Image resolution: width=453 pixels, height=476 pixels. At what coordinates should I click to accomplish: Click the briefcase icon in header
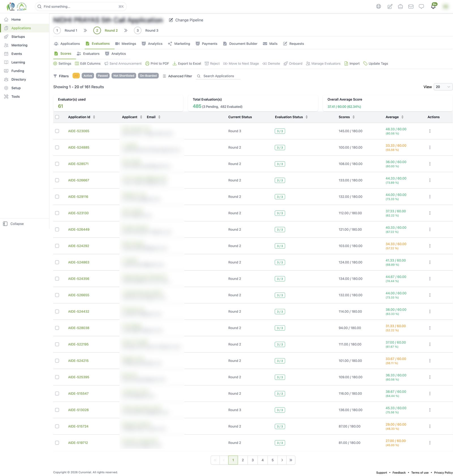pyautogui.click(x=400, y=7)
